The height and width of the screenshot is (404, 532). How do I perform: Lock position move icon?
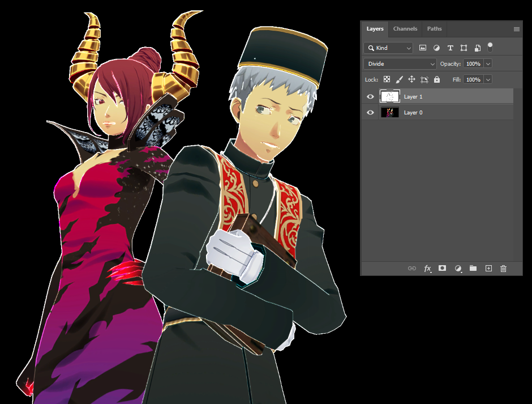click(x=411, y=79)
